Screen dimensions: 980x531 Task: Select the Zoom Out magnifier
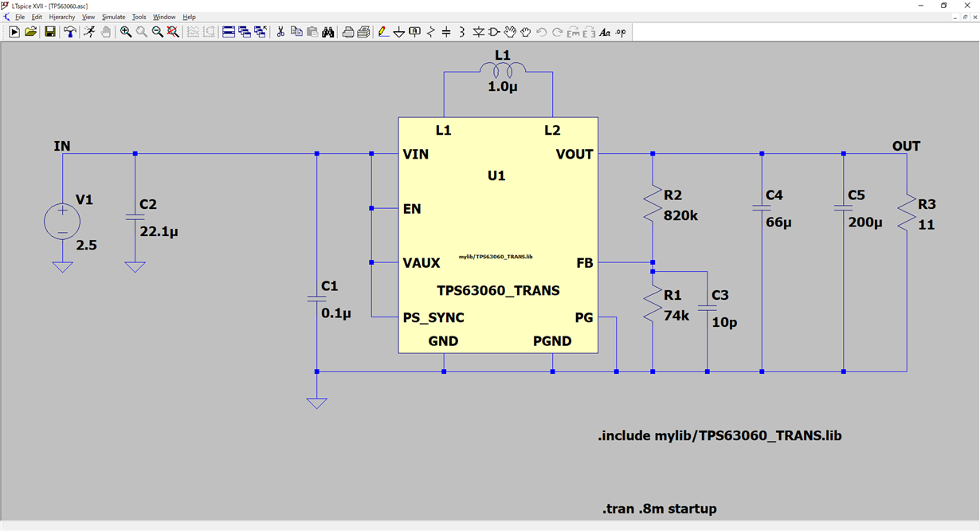pyautogui.click(x=157, y=32)
